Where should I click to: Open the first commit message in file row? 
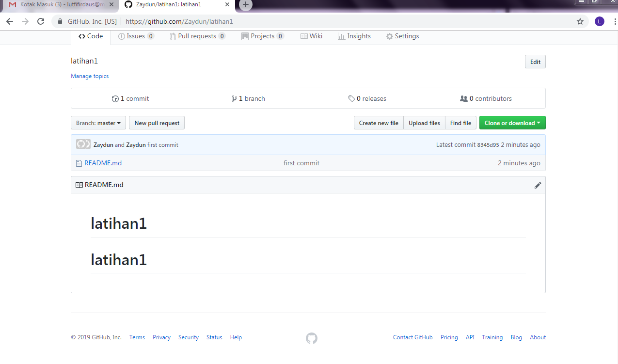(301, 163)
